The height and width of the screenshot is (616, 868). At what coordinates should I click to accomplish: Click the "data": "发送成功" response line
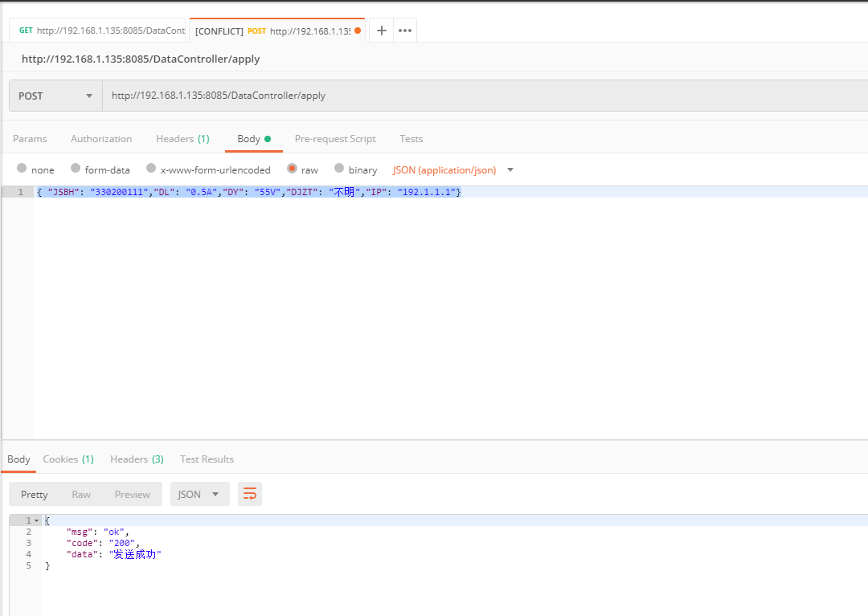coord(113,554)
